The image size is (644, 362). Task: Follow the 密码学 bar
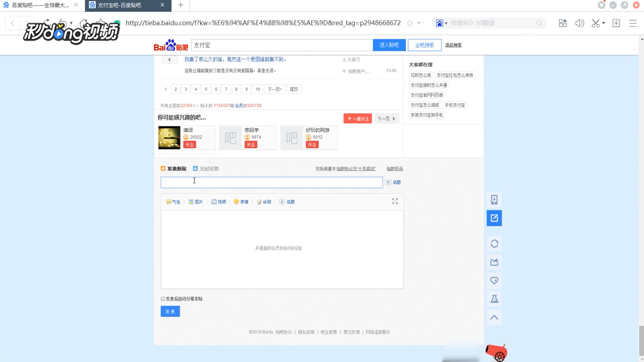click(x=251, y=145)
